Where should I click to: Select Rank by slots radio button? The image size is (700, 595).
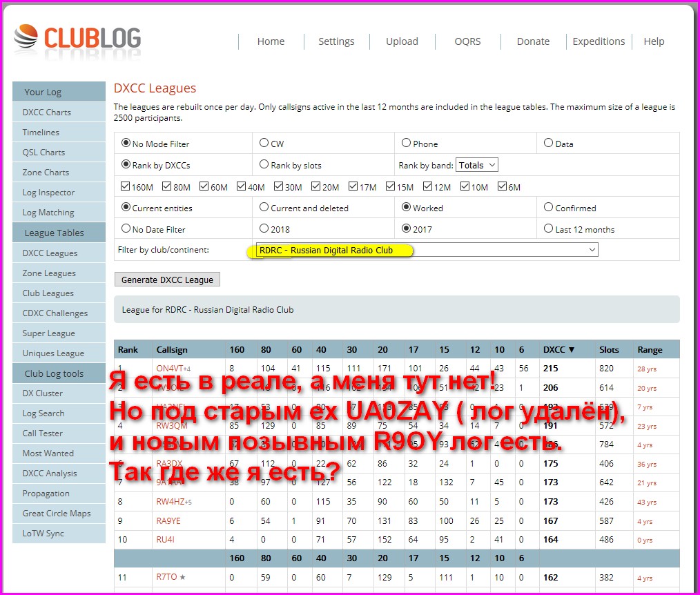click(x=264, y=165)
